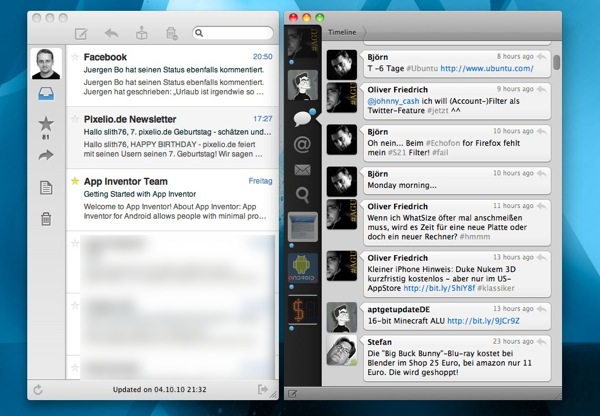Open the App Inventor Team email

pyautogui.click(x=172, y=200)
